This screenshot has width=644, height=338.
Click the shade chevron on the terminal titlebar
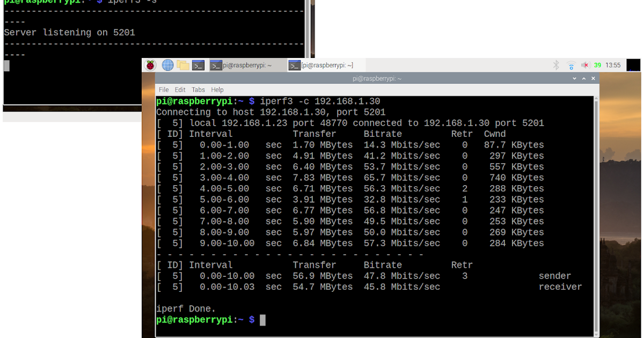point(574,78)
